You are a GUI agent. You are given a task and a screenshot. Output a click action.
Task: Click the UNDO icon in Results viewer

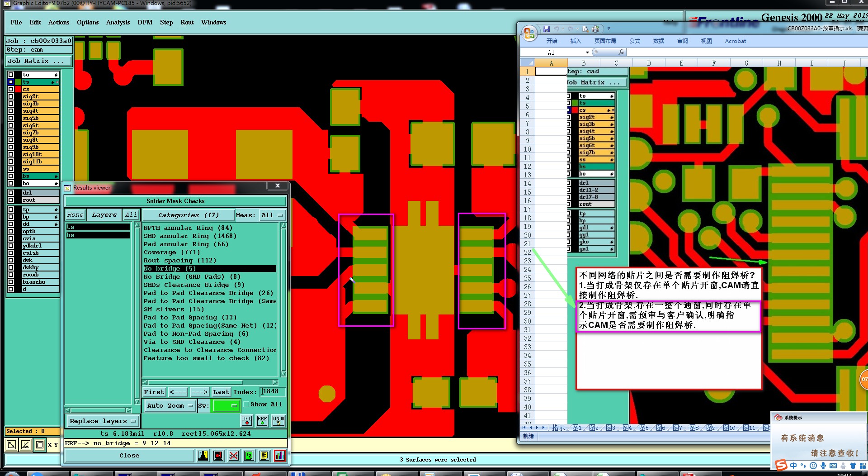click(278, 421)
